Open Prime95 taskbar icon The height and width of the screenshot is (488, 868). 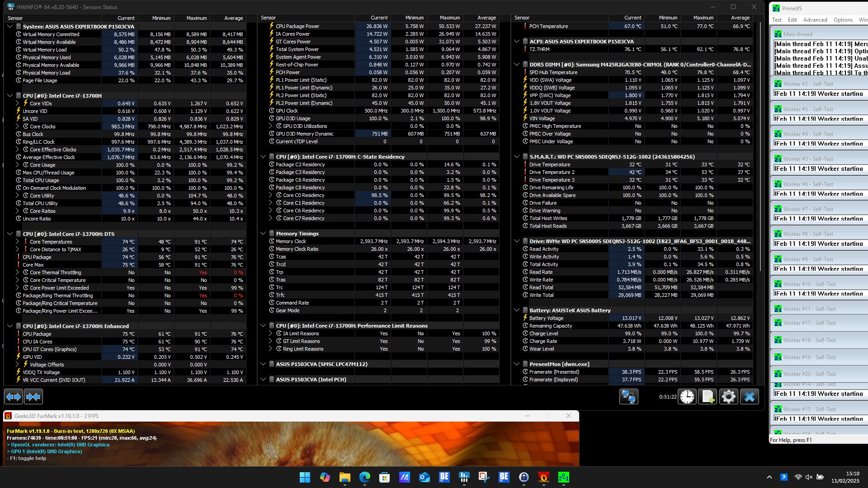pos(564,477)
